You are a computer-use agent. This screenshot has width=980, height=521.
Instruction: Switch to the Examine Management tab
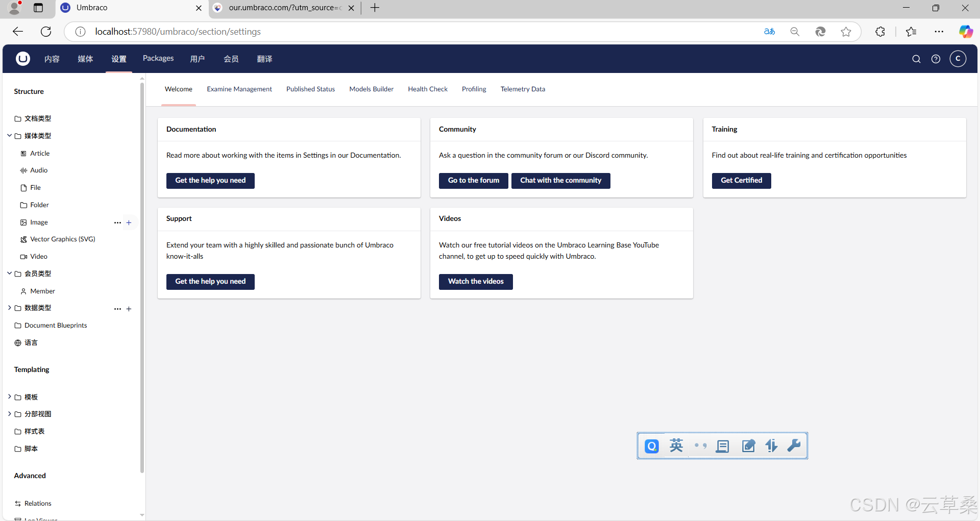point(239,89)
